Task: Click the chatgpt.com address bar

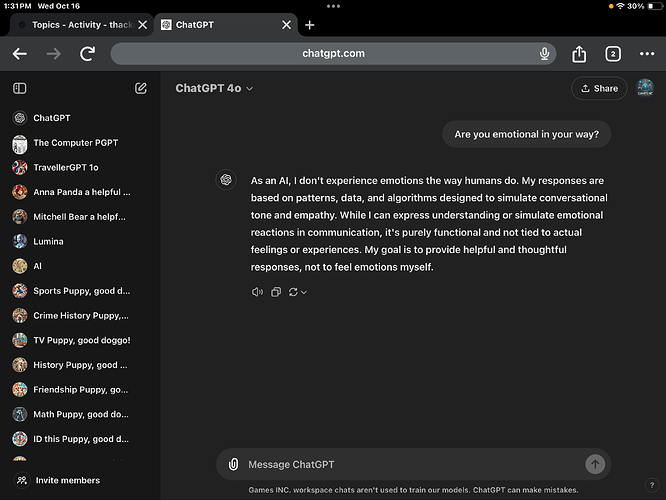Action: [333, 54]
